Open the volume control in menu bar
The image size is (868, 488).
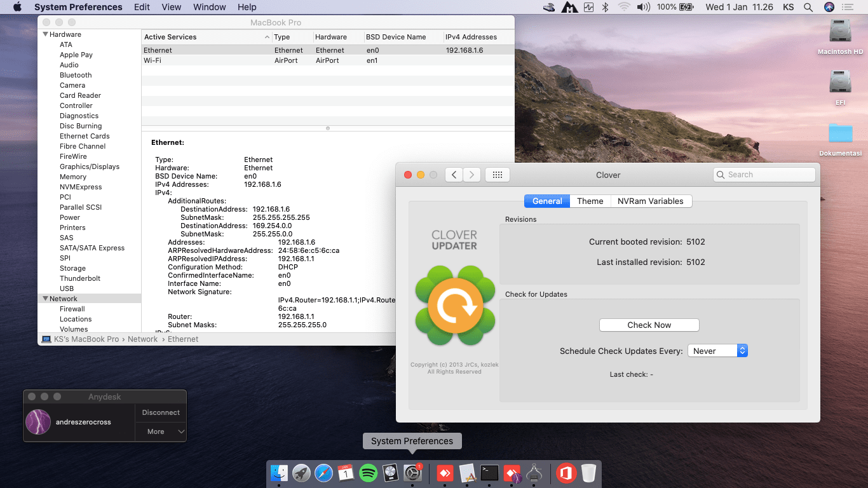[643, 7]
